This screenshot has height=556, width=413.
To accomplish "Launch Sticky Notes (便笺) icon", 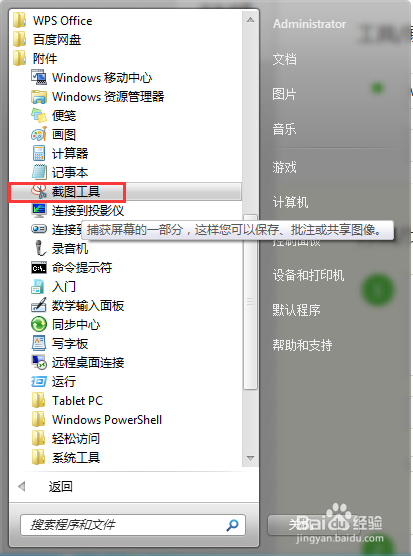I will [39, 115].
